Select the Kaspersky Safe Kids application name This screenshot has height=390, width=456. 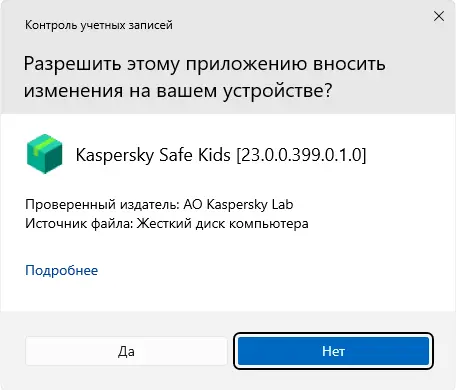pyautogui.click(x=153, y=155)
